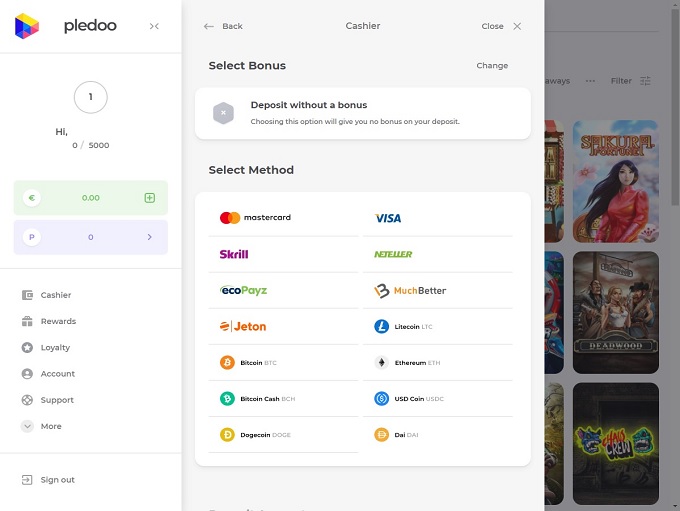The image size is (680, 511).
Task: Go to Loyalty in sidebar menu
Action: point(55,348)
